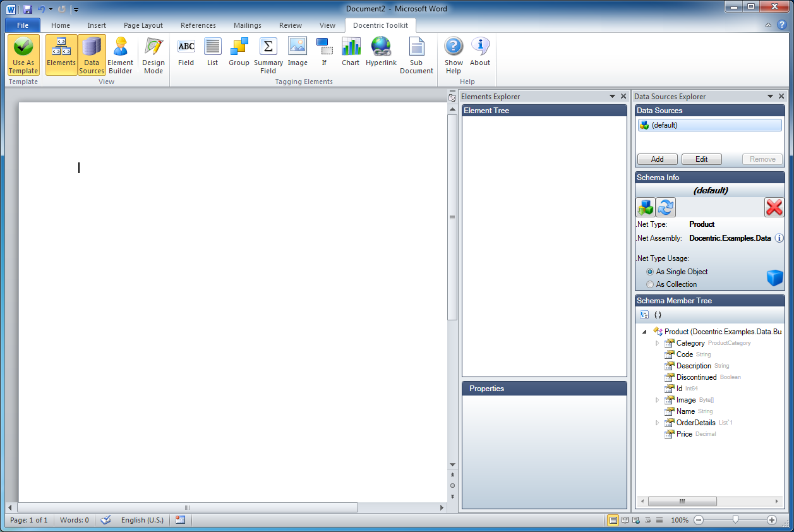Click the tree view icon in Schema Member Tree
Image resolution: width=794 pixels, height=532 pixels.
[644, 314]
